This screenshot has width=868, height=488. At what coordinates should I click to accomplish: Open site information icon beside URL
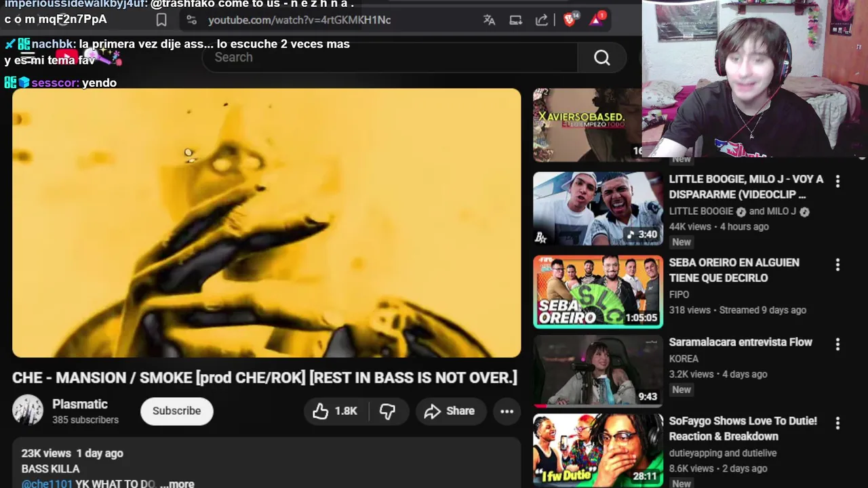tap(192, 20)
